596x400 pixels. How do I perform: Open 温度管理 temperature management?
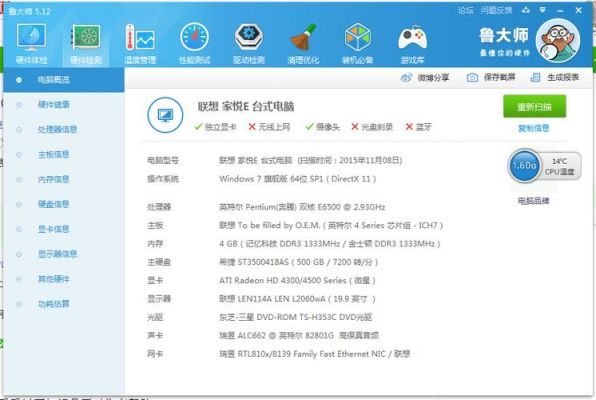(x=140, y=43)
